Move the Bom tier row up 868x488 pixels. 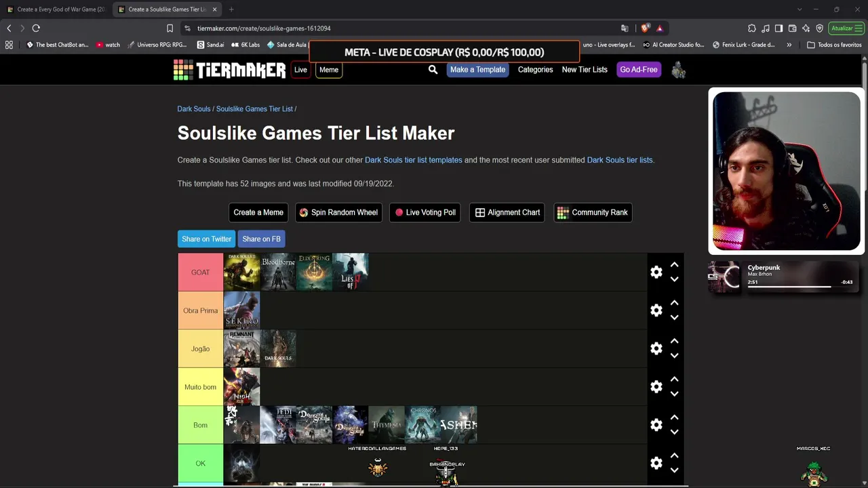(x=674, y=418)
